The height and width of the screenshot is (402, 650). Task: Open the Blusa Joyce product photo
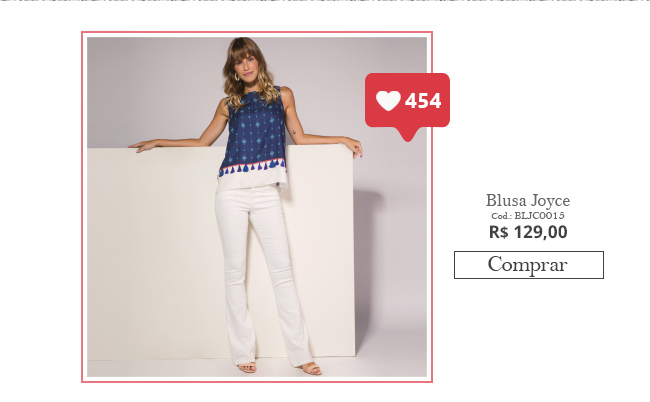point(257,207)
